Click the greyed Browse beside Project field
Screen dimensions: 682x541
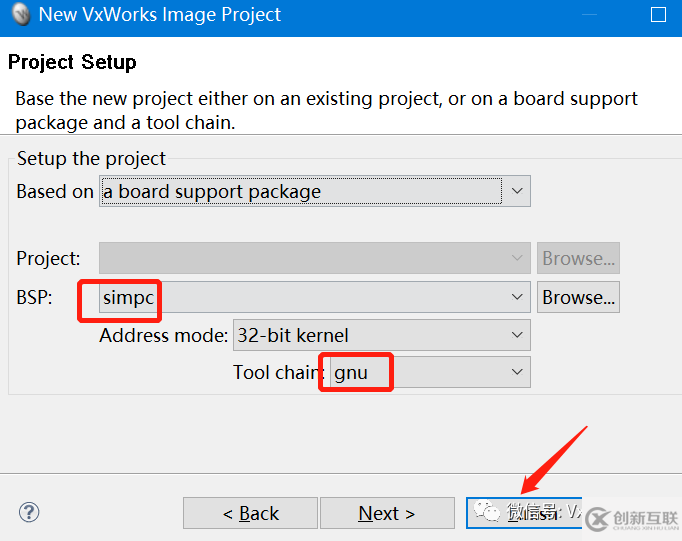tap(578, 258)
